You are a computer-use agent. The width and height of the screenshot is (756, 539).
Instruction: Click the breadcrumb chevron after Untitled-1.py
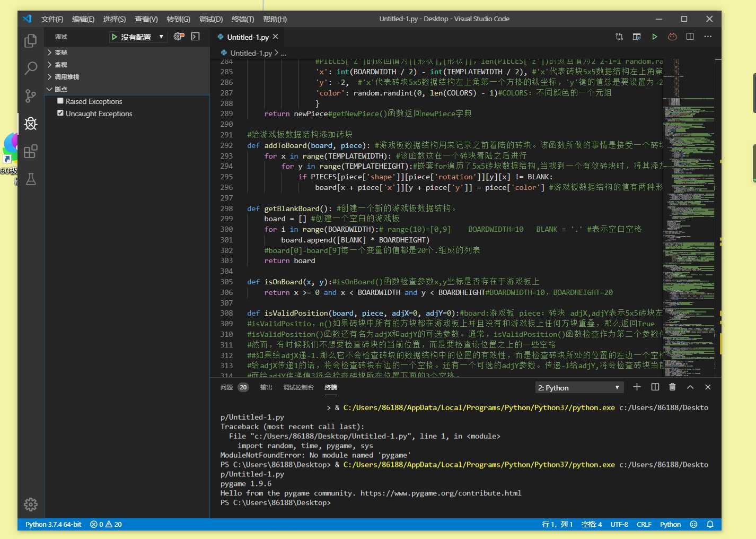276,53
